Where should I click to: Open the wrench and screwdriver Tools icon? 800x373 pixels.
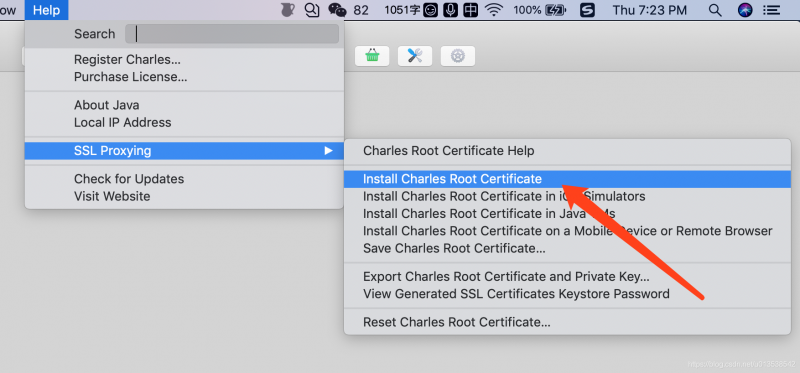[x=415, y=56]
